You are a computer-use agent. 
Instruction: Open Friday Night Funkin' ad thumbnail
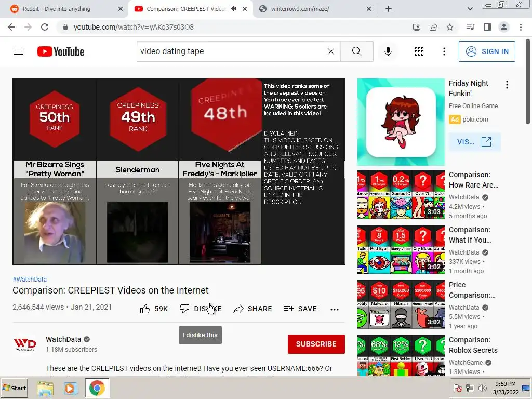point(401,122)
